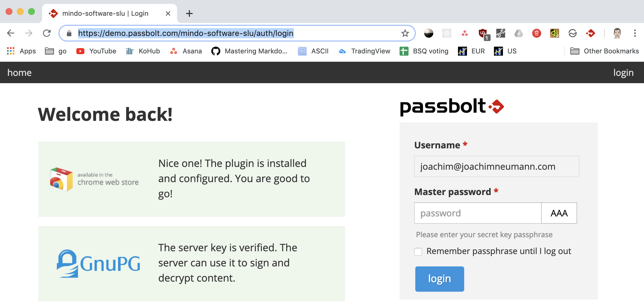Open the React Developer Tools extension

(x=446, y=33)
